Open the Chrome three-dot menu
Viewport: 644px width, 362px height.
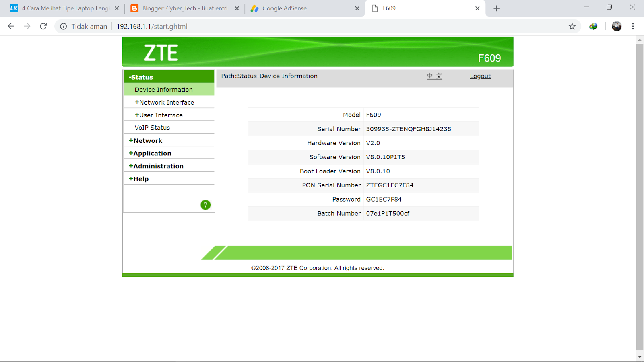click(x=633, y=26)
